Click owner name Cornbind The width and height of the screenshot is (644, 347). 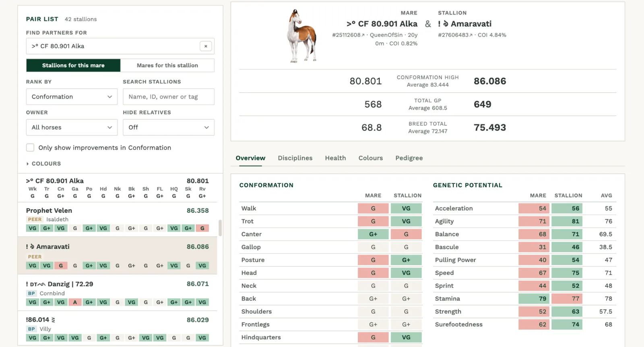(52, 293)
